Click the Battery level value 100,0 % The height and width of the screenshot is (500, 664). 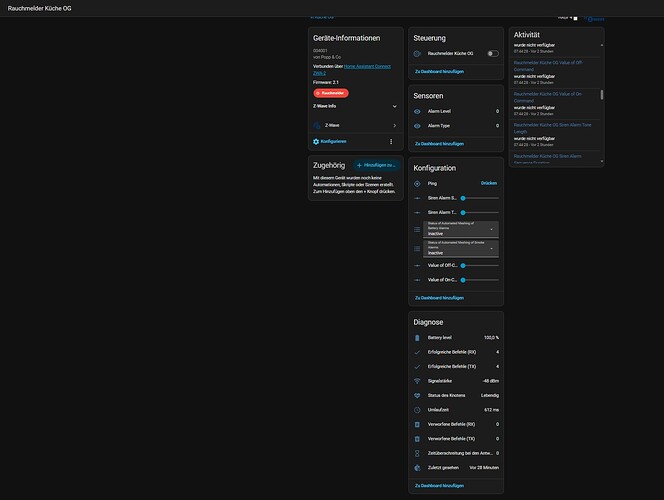coord(491,338)
